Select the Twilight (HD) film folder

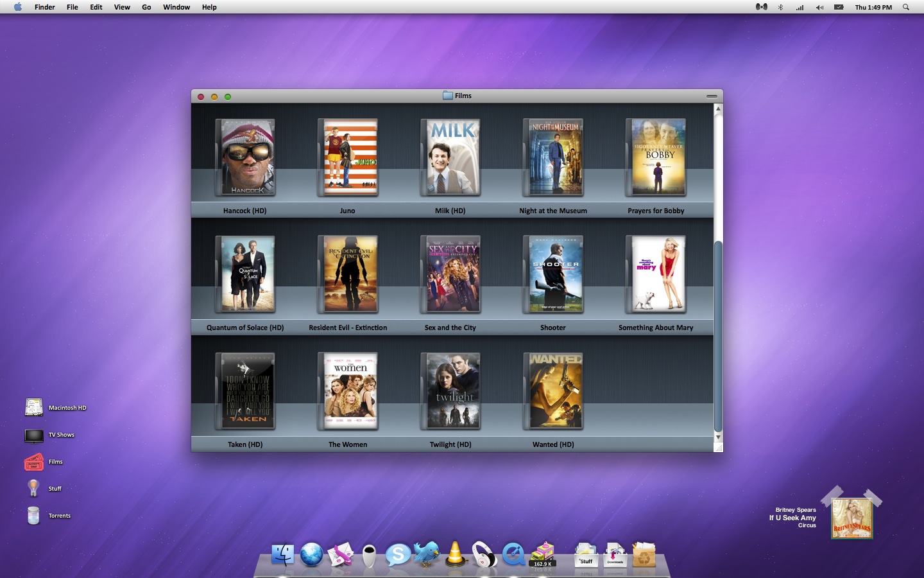(450, 392)
